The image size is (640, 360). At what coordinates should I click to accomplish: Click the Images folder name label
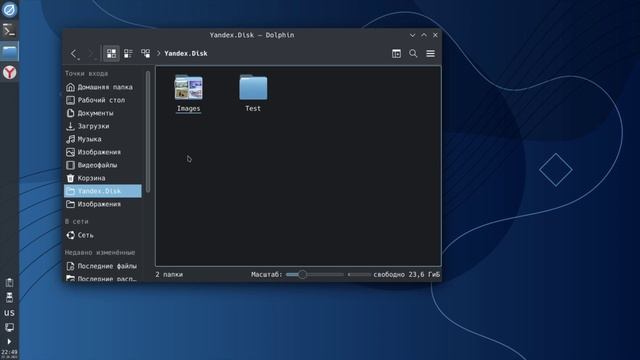coord(189,109)
